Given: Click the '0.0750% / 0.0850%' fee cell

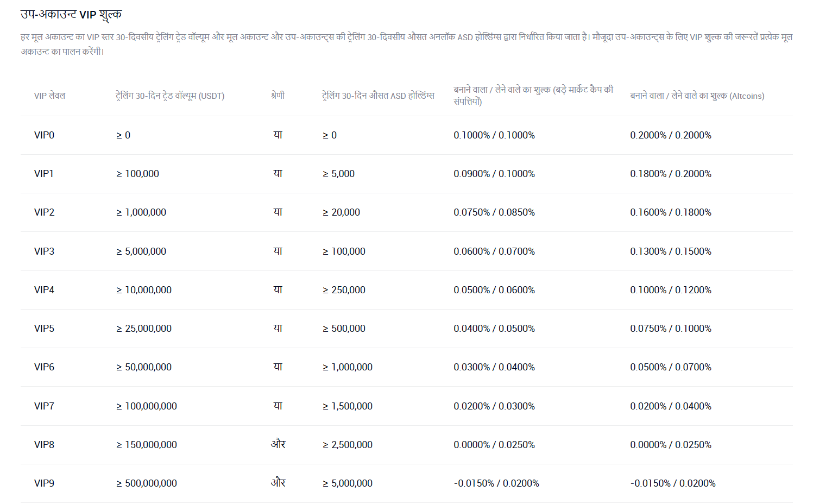Looking at the screenshot, I should click(x=494, y=212).
